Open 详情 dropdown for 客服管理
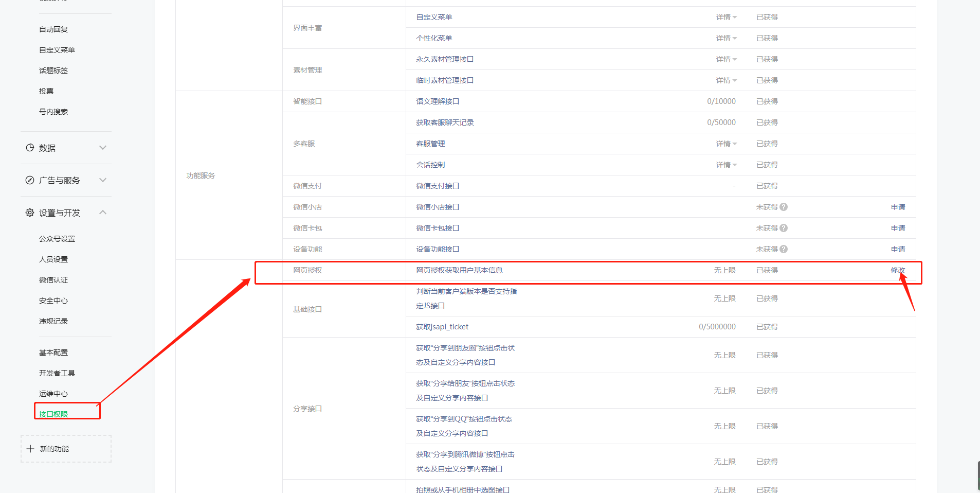The height and width of the screenshot is (493, 980). click(x=726, y=144)
